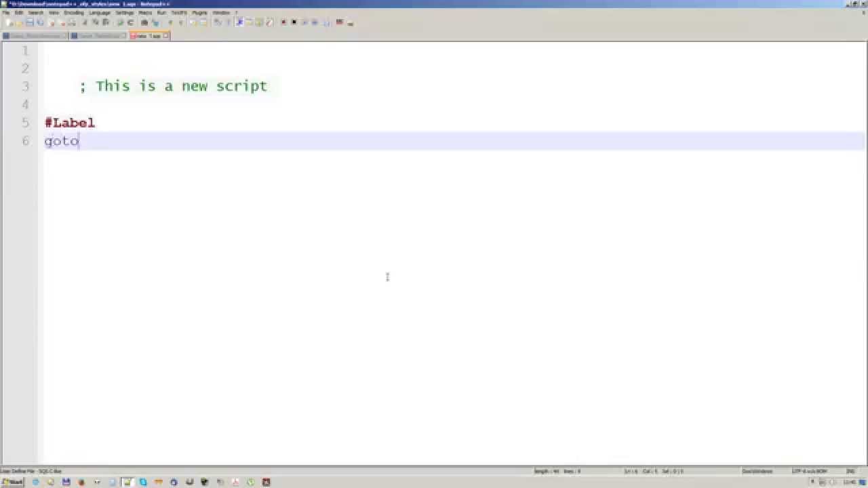Toggle the INS insert mode status indicator

coord(850,471)
